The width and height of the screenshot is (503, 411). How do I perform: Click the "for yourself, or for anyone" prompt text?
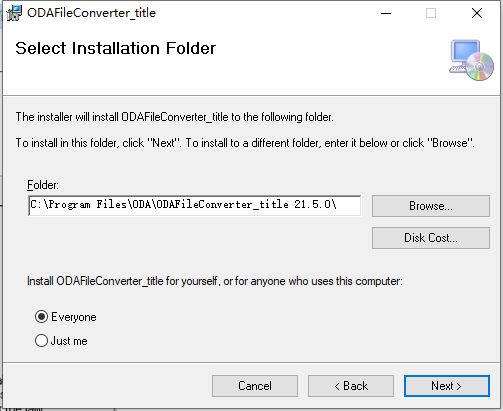pyautogui.click(x=215, y=281)
